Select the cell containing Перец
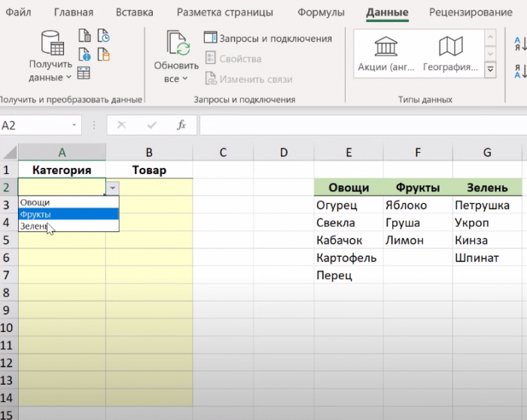 (349, 275)
